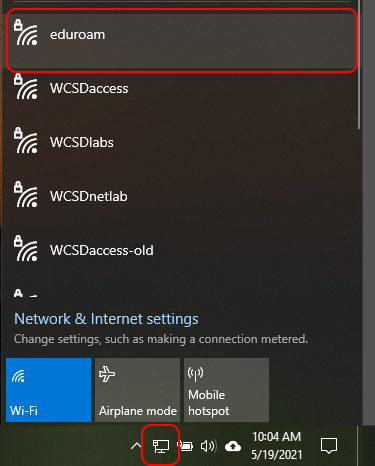Select the WCSDaccess-old network
Viewport: 375px width, 466px height.
[x=182, y=251]
